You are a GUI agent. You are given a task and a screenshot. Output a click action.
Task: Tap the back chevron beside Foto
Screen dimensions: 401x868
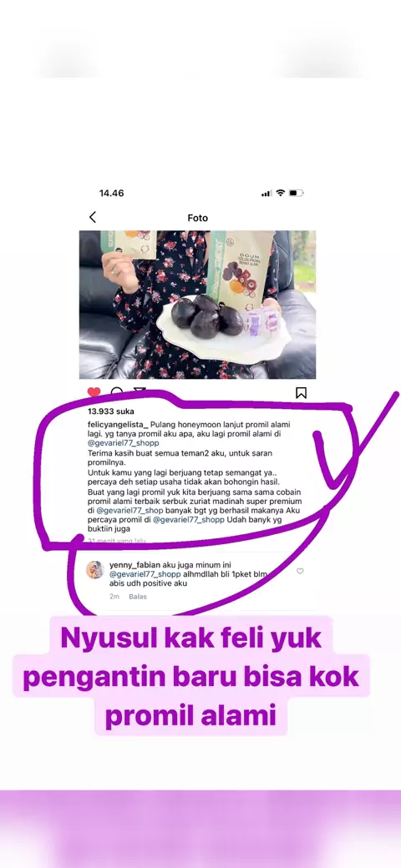[93, 218]
